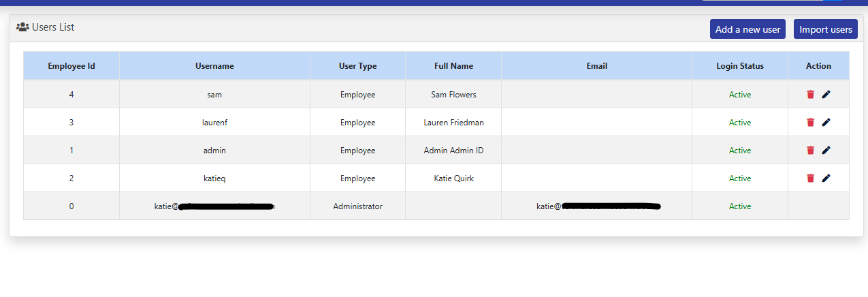Edit the admin user row
Viewport: 868px width, 297px height.
click(x=826, y=151)
